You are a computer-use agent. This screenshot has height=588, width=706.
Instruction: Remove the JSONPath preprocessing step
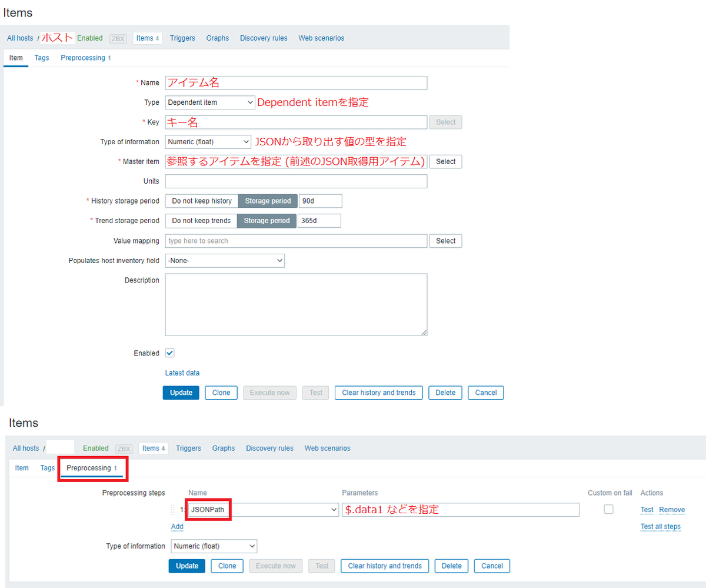click(x=672, y=509)
